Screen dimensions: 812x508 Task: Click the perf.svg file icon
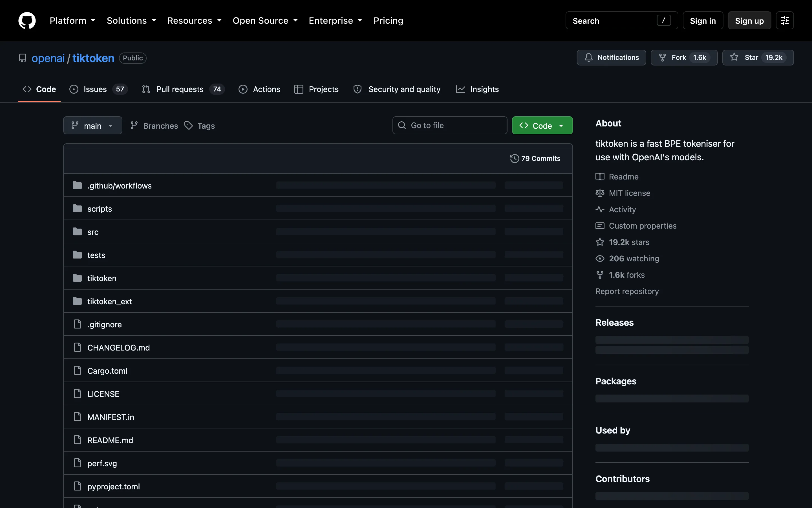pyautogui.click(x=78, y=463)
